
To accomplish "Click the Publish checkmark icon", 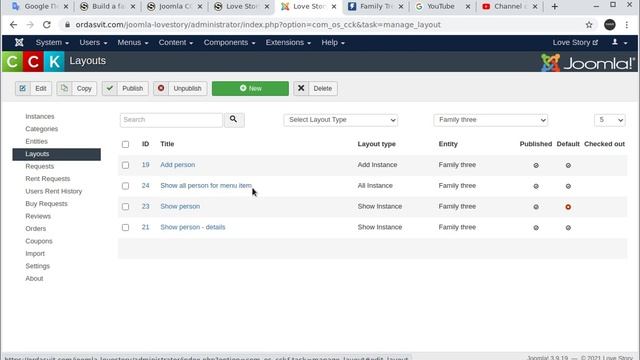I will pyautogui.click(x=109, y=88).
